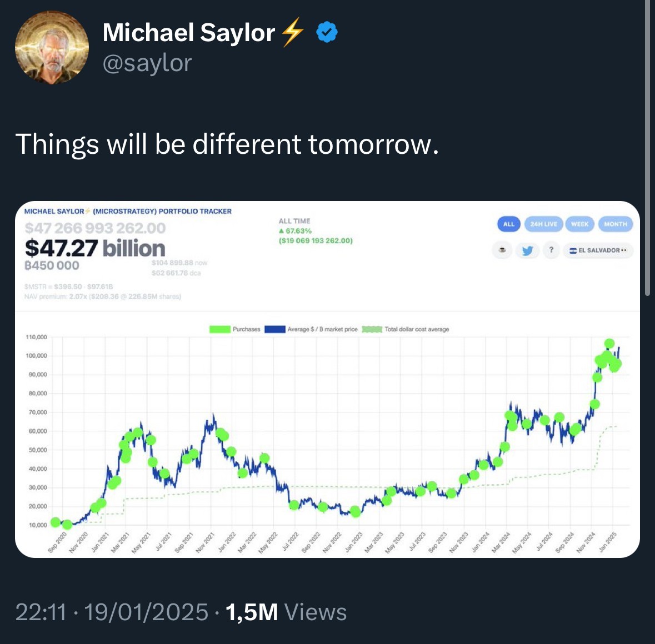Click the Purchases green legend swatch

pyautogui.click(x=220, y=329)
